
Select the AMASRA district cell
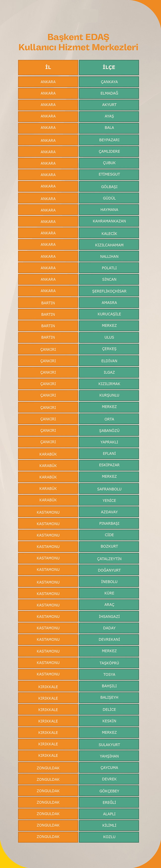[x=109, y=303]
